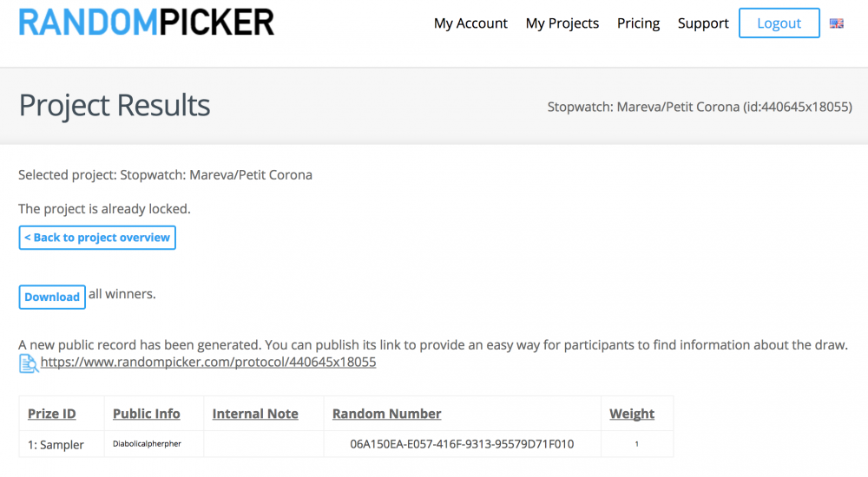Viewport: 868px width, 477px height.
Task: Go back to project overview
Action: [97, 238]
